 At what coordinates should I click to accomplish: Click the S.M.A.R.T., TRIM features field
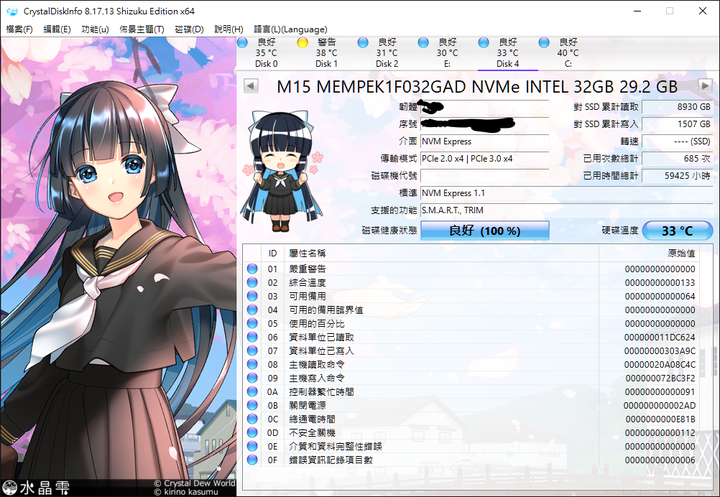click(567, 210)
